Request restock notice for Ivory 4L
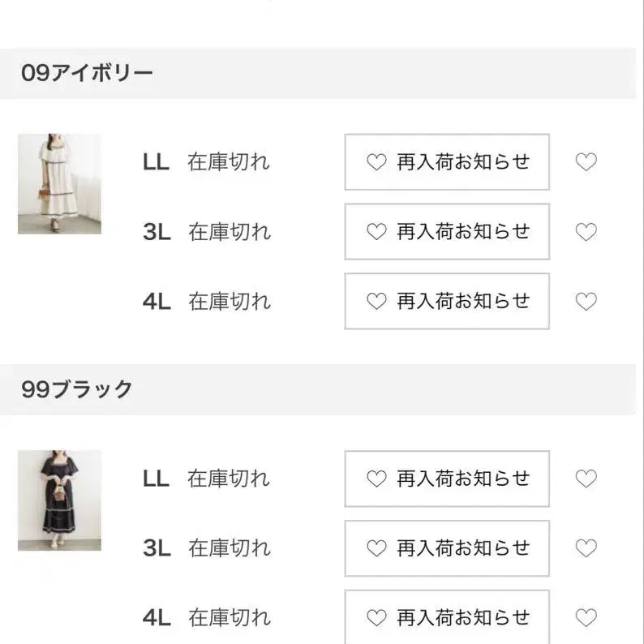 point(447,302)
